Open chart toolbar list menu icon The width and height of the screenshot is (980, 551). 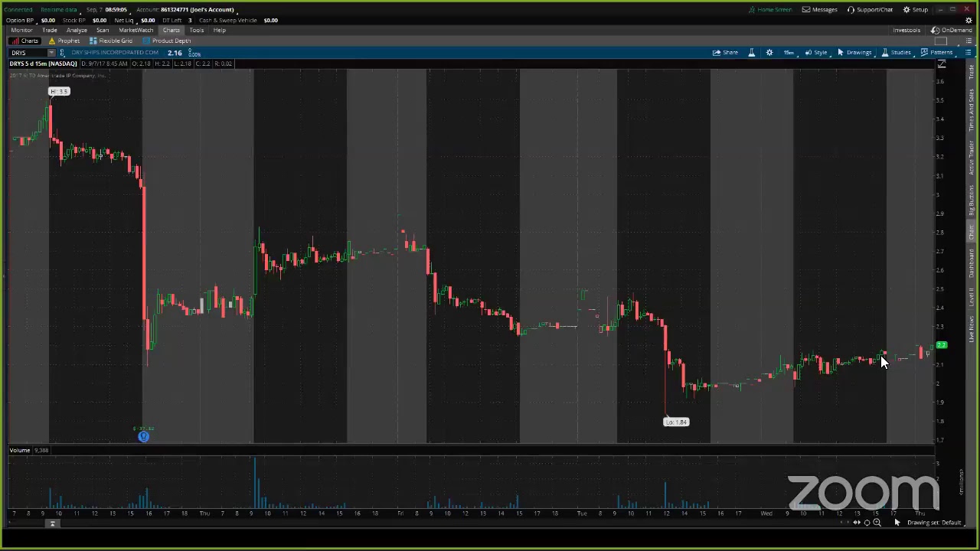pos(969,53)
